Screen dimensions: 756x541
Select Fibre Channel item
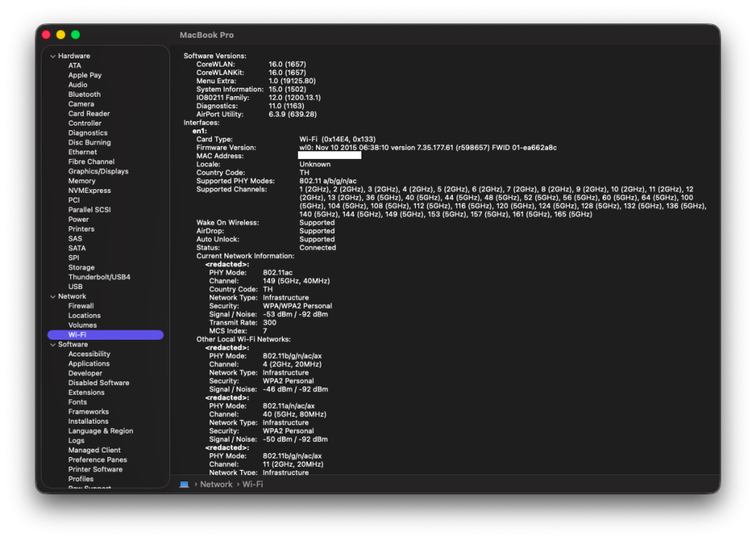(x=91, y=162)
